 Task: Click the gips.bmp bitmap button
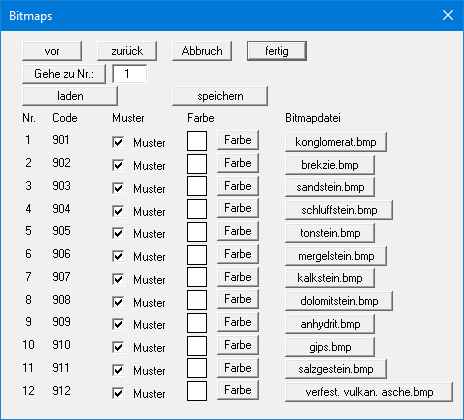coord(330,347)
